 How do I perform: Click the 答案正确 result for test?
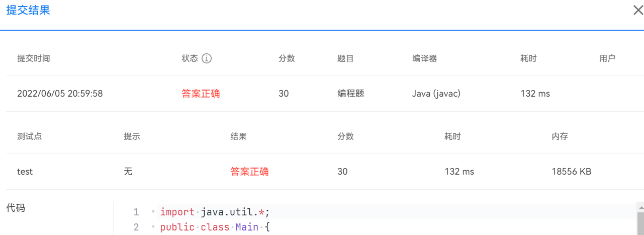pyautogui.click(x=249, y=172)
